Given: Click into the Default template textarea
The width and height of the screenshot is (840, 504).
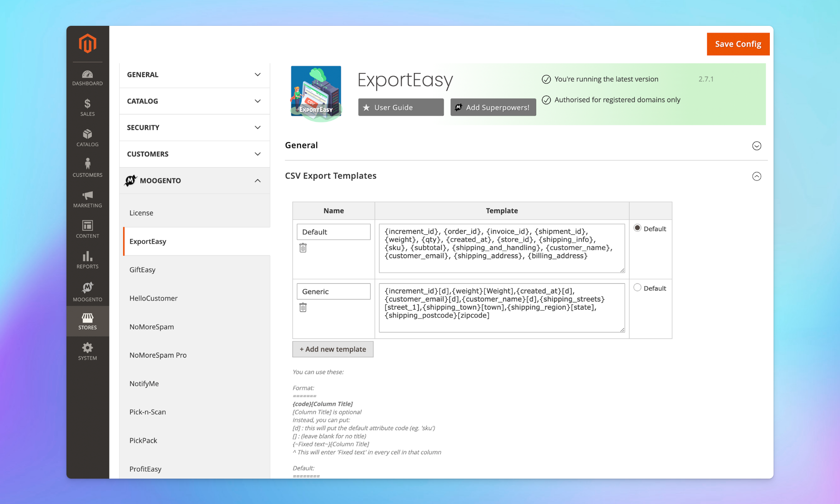Looking at the screenshot, I should (x=502, y=248).
